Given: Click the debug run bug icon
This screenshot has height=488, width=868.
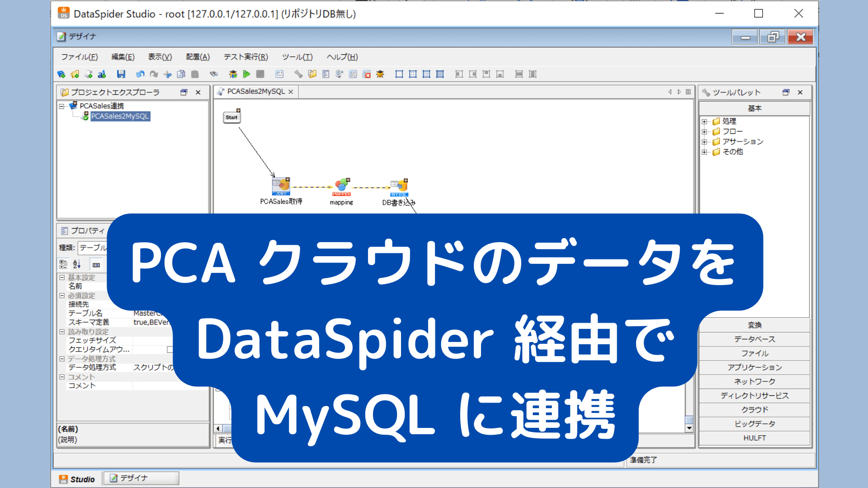Looking at the screenshot, I should (x=233, y=74).
